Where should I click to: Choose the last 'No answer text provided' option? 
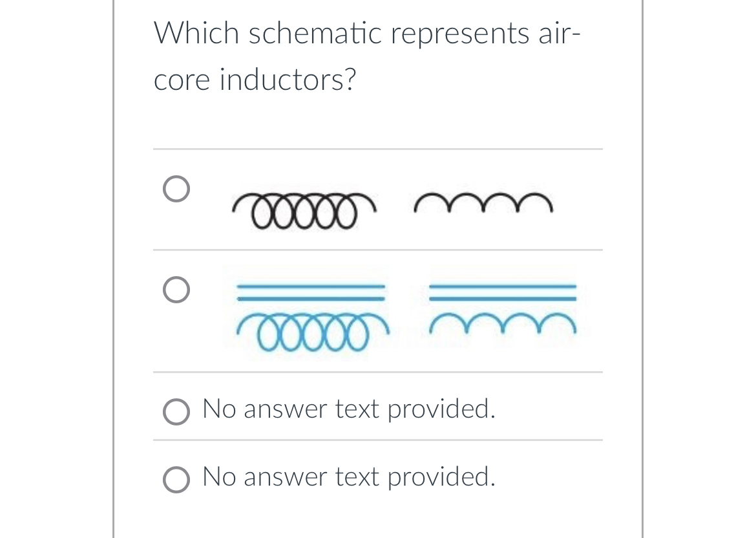coord(176,479)
